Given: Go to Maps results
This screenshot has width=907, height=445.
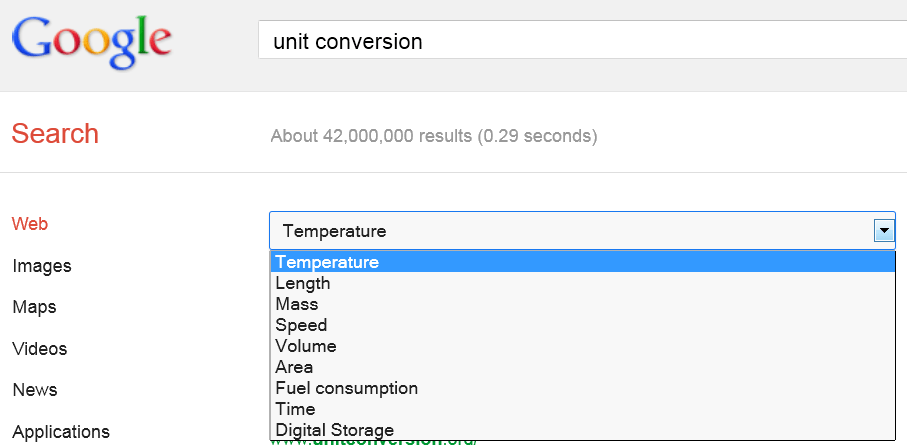Looking at the screenshot, I should (x=34, y=307).
